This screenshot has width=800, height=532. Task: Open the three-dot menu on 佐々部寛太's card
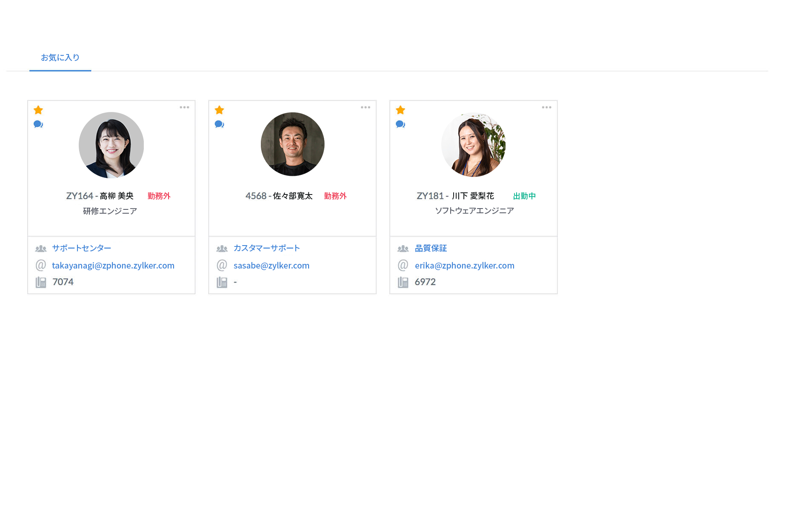pyautogui.click(x=365, y=107)
